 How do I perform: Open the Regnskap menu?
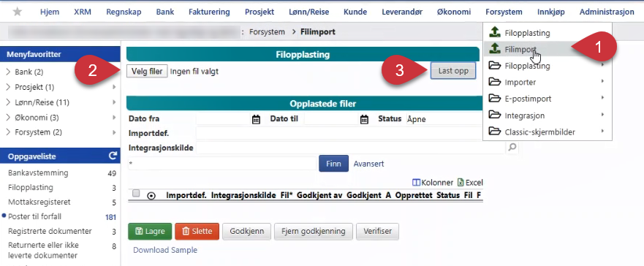click(124, 12)
